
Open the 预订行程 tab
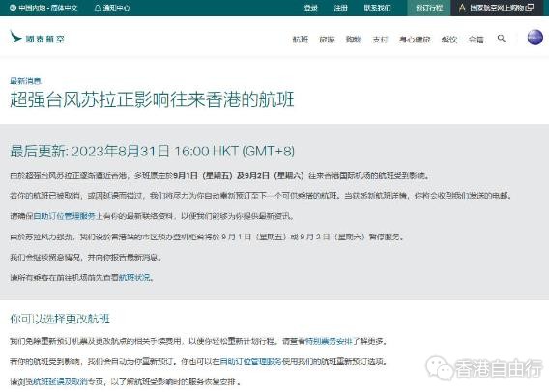click(x=429, y=8)
